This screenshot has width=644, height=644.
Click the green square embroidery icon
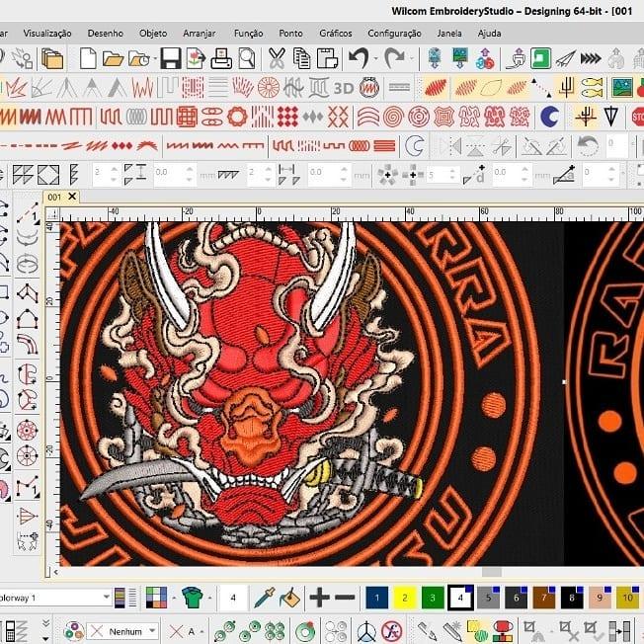540,58
